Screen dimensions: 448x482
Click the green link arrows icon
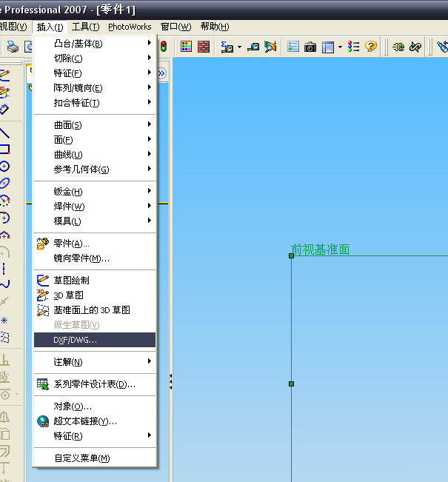point(415,47)
